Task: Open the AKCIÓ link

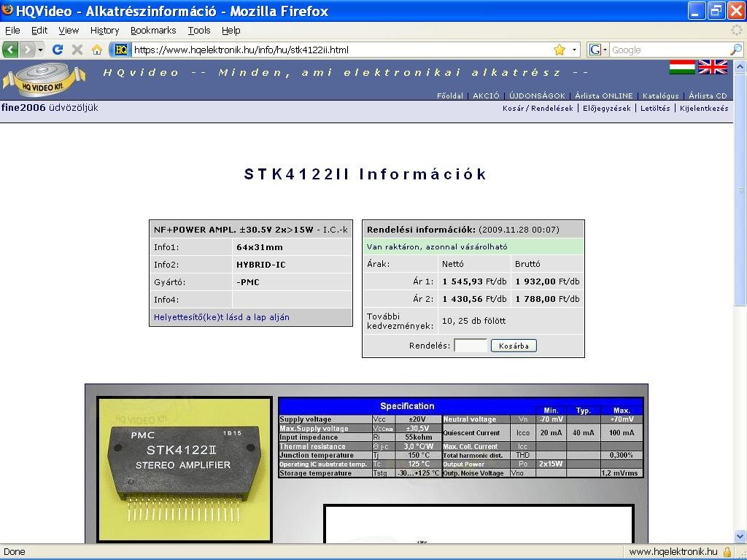Action: (486, 96)
